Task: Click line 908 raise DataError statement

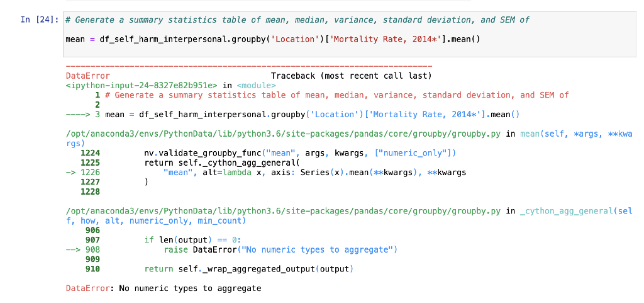Action: 231,249
